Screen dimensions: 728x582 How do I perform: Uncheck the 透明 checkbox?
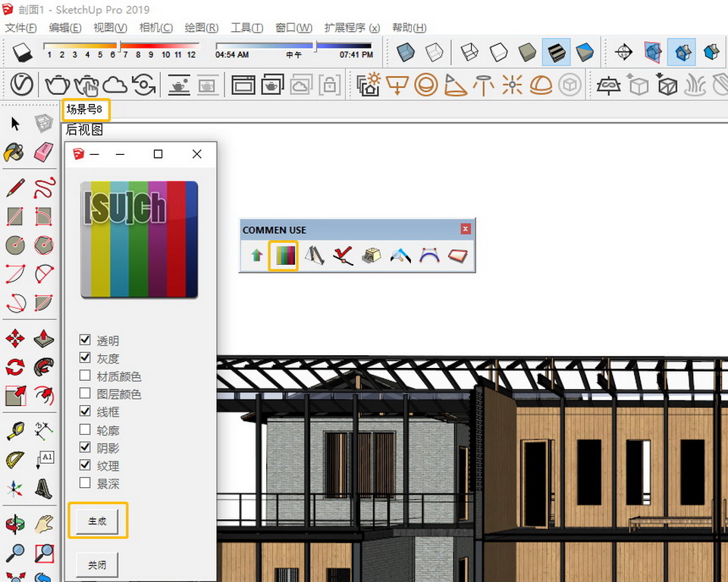[85, 341]
